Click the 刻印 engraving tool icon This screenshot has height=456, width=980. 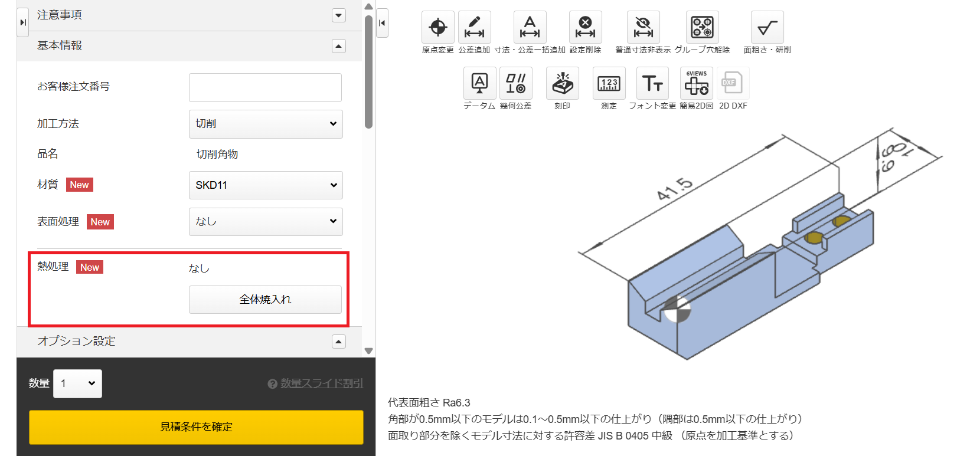(562, 83)
